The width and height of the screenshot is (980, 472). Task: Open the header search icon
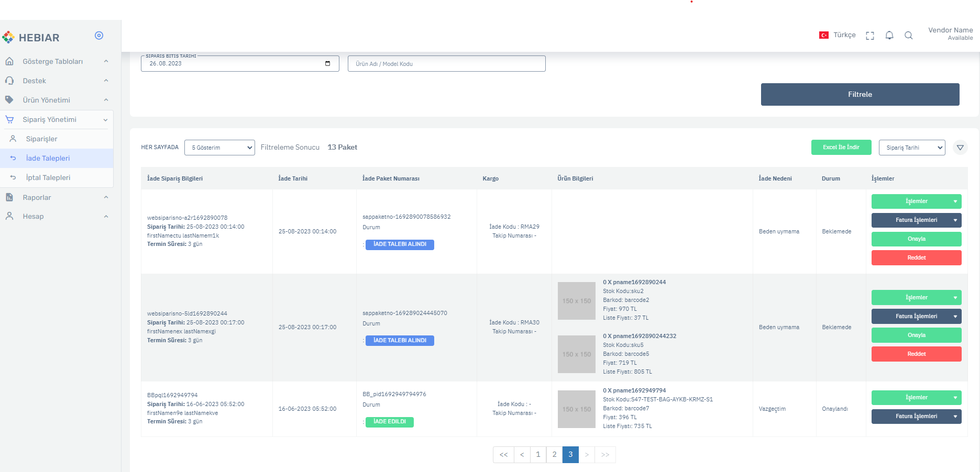(x=909, y=35)
